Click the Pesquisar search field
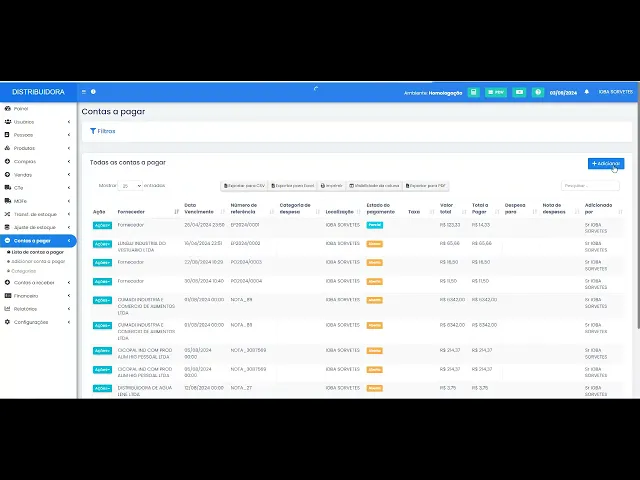 (590, 186)
